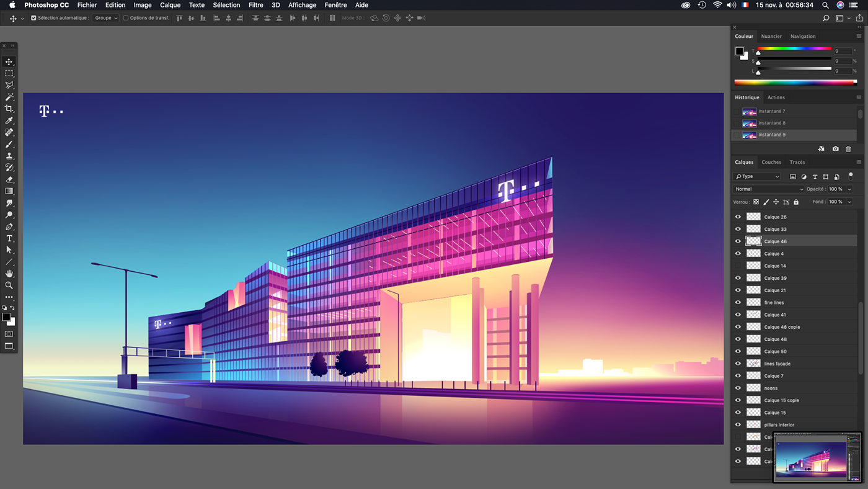Viewport: 868px width, 489px height.
Task: Toggle visibility of neons layer
Action: [738, 388]
